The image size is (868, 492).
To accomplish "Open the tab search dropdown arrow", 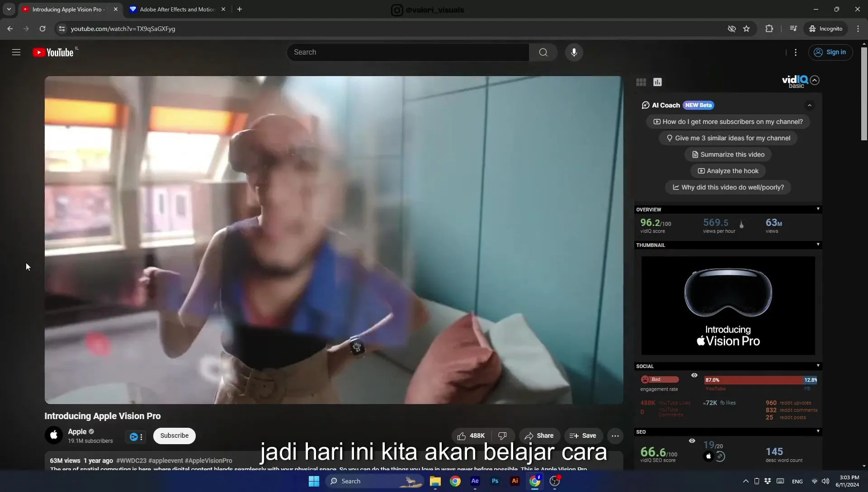I will (x=9, y=9).
